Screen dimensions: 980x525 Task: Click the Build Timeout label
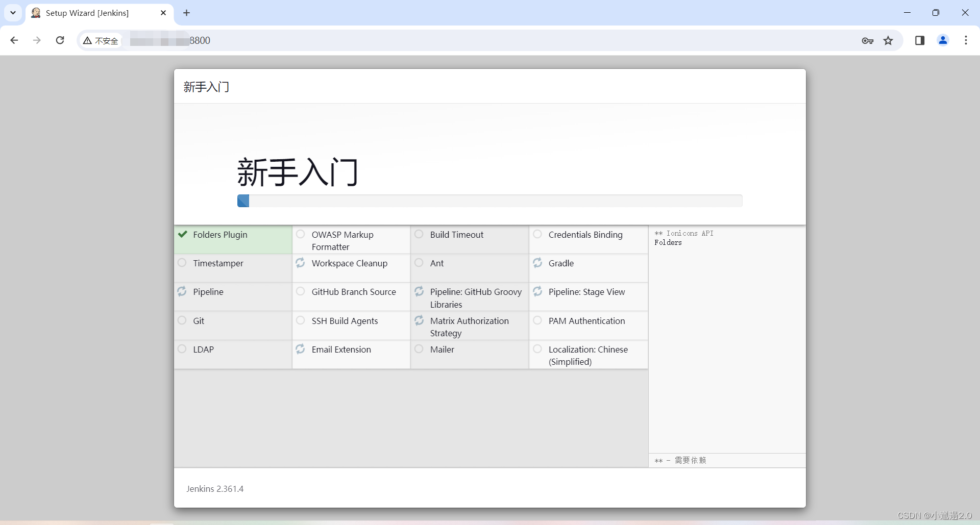456,235
